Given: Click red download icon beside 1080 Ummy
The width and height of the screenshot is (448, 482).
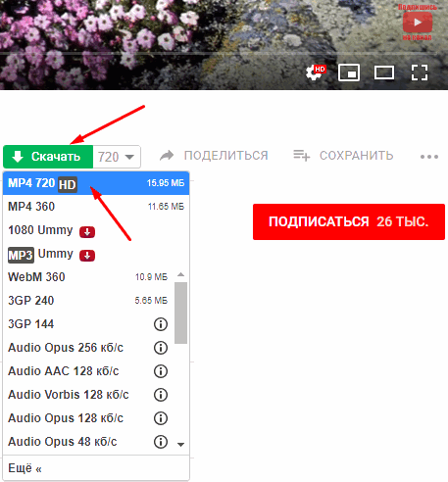Looking at the screenshot, I should point(87,232).
